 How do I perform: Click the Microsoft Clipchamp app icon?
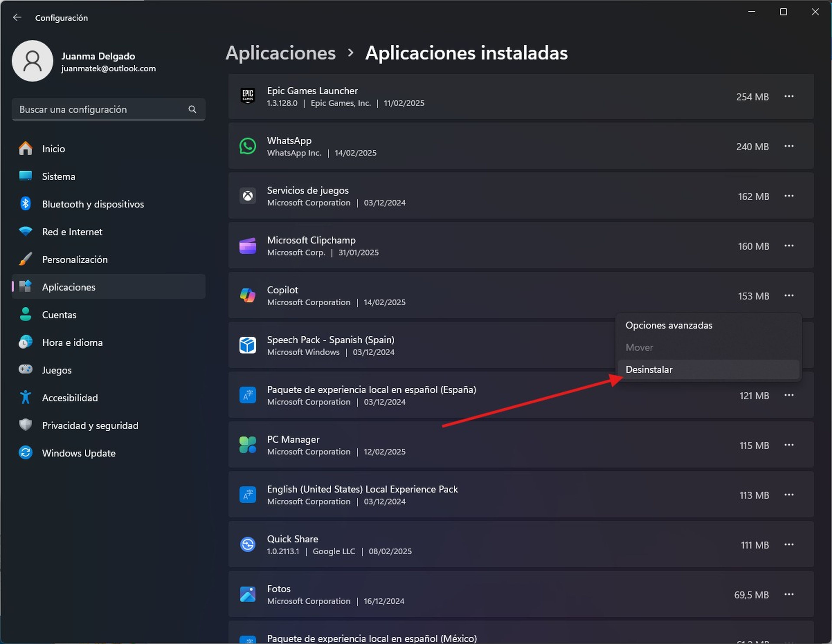tap(248, 246)
